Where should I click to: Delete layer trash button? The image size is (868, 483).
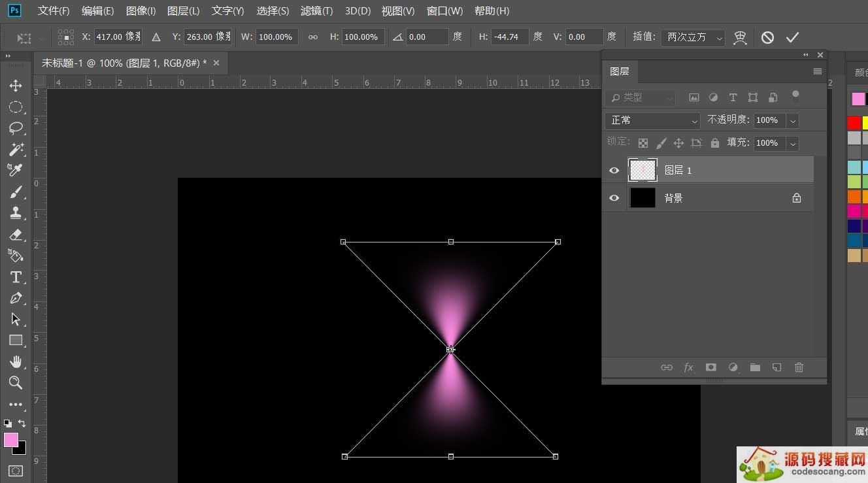(x=799, y=367)
